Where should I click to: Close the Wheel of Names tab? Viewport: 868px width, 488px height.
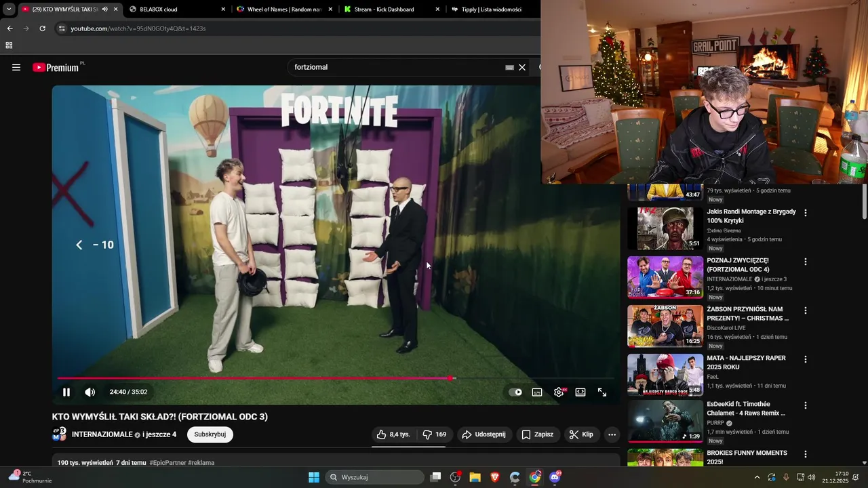point(330,9)
